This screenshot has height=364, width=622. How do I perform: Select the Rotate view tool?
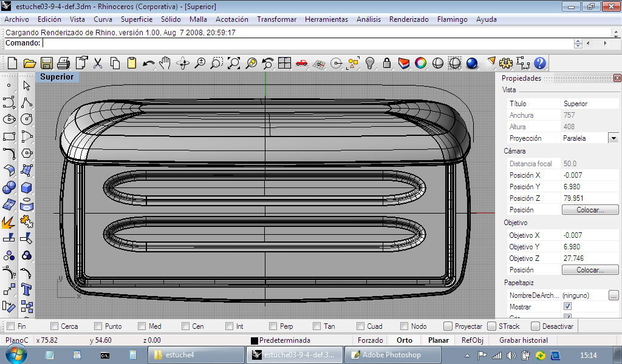[x=182, y=63]
